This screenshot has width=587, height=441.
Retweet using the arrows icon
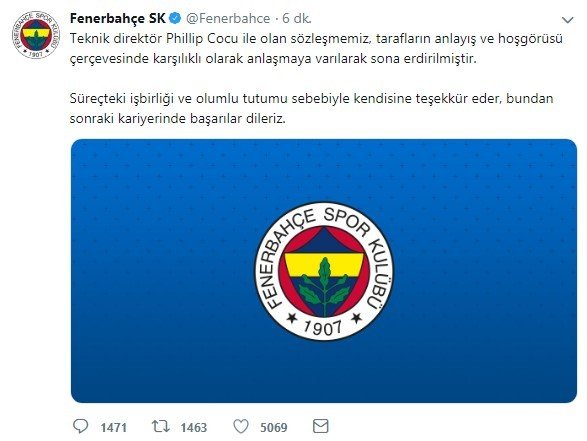pyautogui.click(x=161, y=426)
